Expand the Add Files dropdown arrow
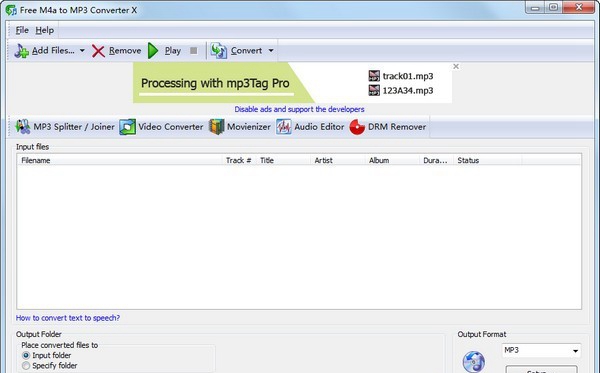The image size is (600, 373). [x=82, y=50]
